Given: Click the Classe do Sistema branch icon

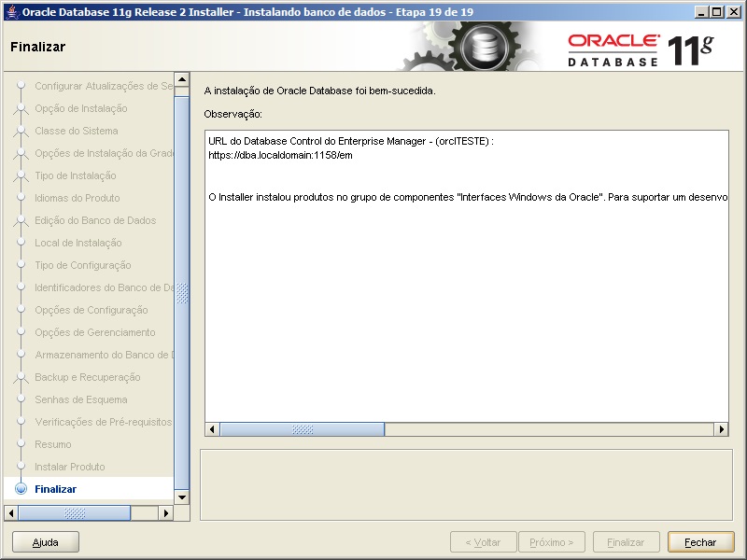Looking at the screenshot, I should [21, 132].
